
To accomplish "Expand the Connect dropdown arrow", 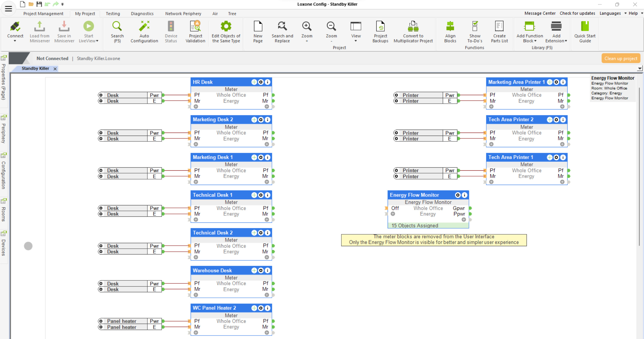I will pos(15,41).
